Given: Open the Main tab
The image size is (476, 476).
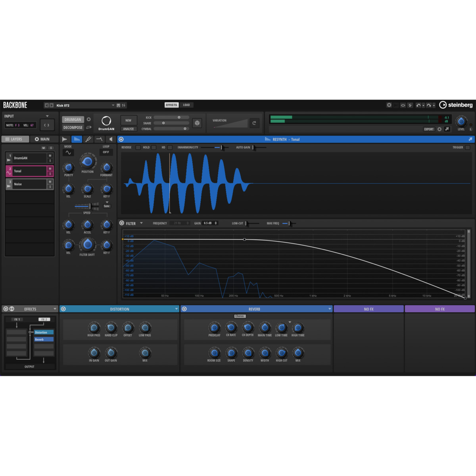Looking at the screenshot, I should (44, 139).
